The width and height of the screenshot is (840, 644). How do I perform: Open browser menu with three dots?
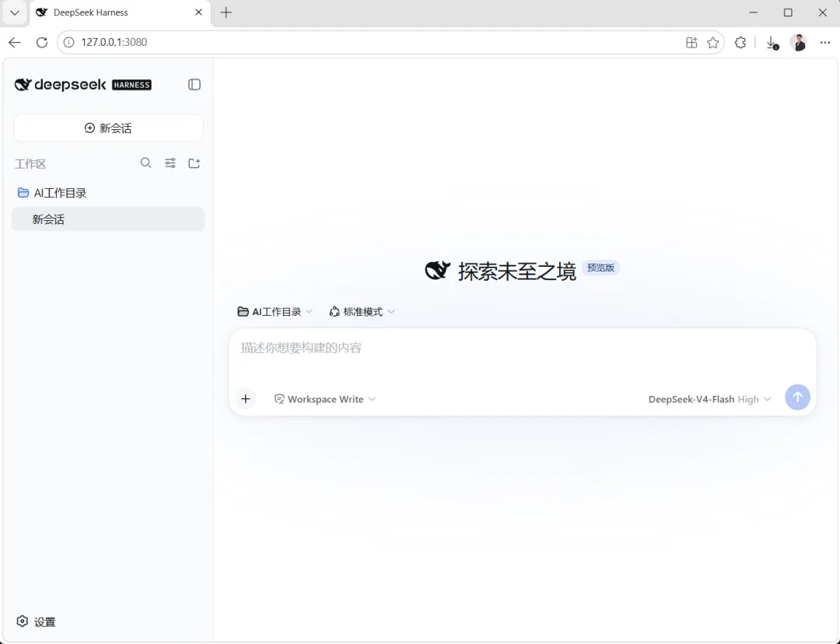[x=825, y=42]
